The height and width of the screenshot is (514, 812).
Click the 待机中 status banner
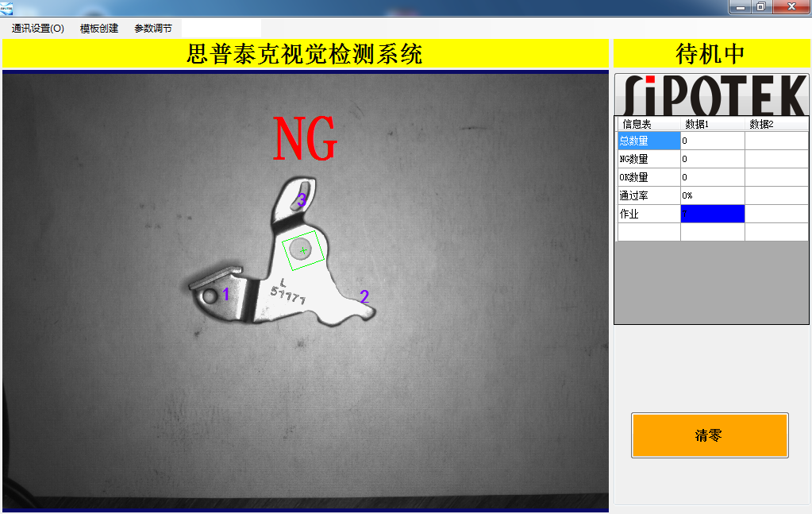coord(711,53)
